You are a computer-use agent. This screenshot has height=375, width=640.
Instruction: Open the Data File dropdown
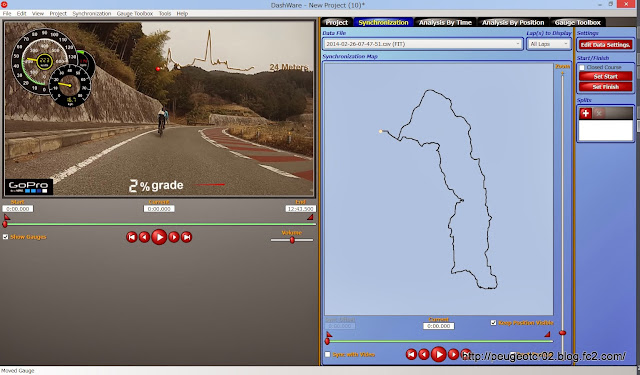[422, 44]
